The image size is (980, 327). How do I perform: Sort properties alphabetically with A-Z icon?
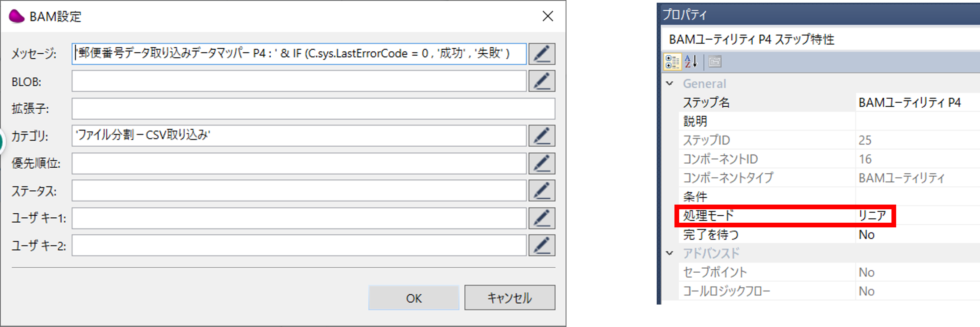tap(691, 62)
